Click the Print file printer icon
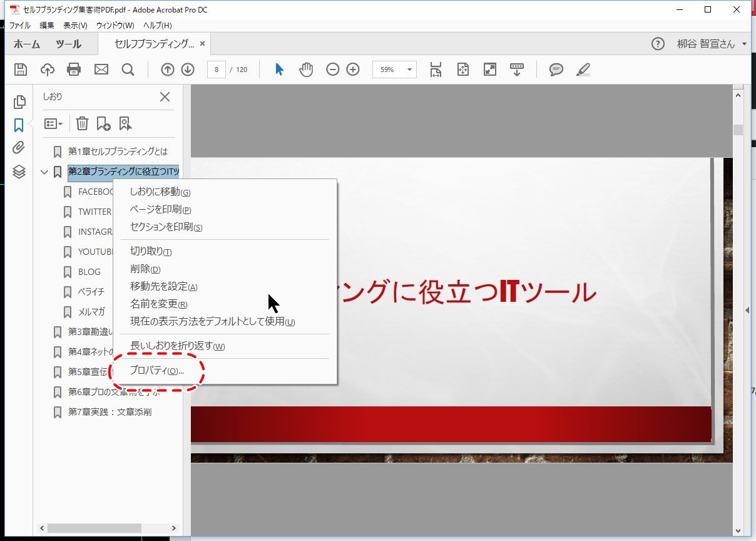This screenshot has height=541, width=756. tap(74, 70)
